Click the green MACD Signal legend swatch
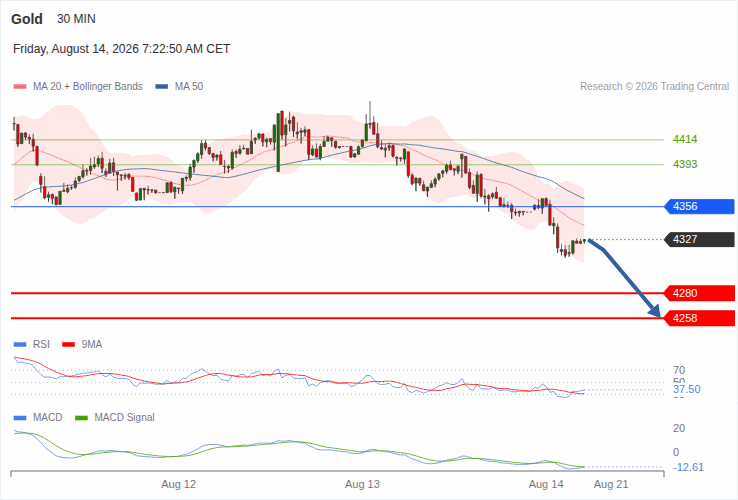Image resolution: width=738 pixels, height=500 pixels. [x=82, y=418]
